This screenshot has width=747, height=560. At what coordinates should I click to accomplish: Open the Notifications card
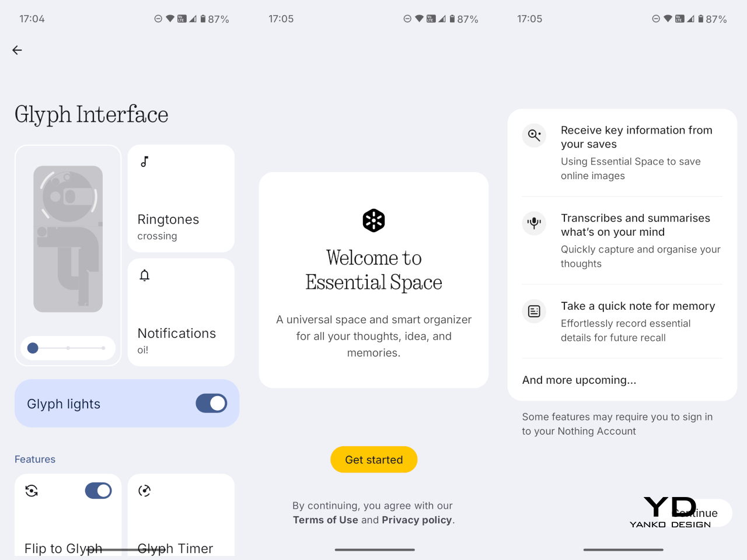181,312
